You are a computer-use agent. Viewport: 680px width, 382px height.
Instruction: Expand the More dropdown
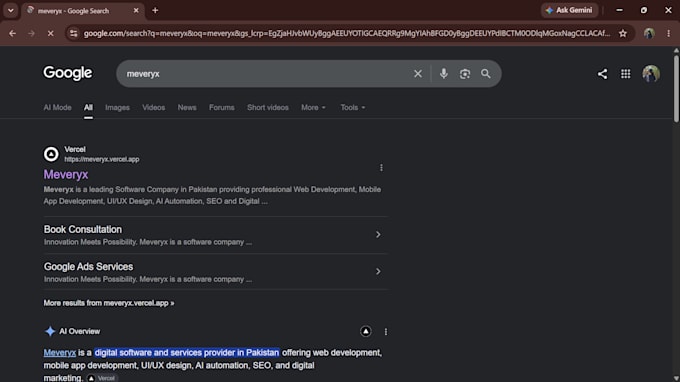[313, 108]
